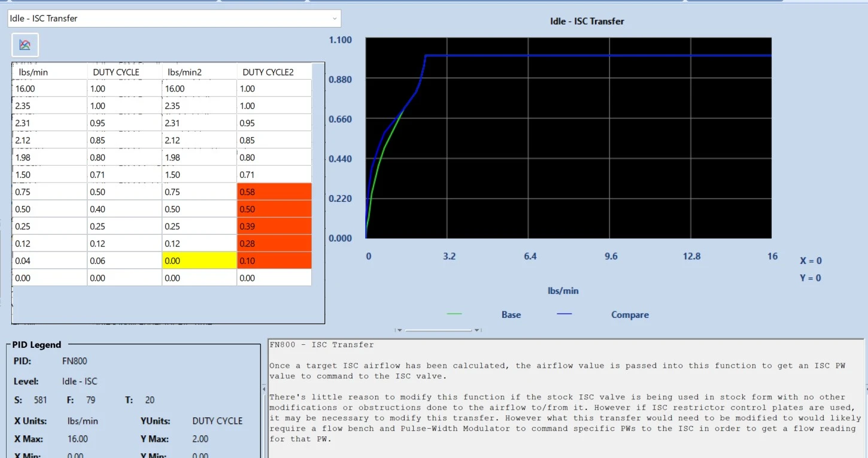
Task: Click the lbs/min column header
Action: [x=50, y=72]
